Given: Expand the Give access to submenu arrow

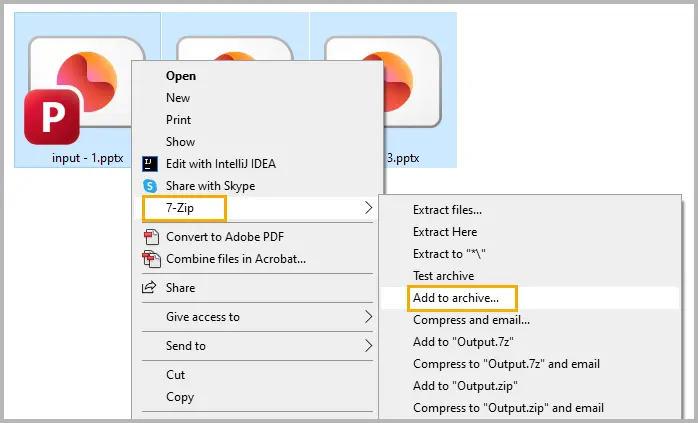Looking at the screenshot, I should click(x=368, y=317).
